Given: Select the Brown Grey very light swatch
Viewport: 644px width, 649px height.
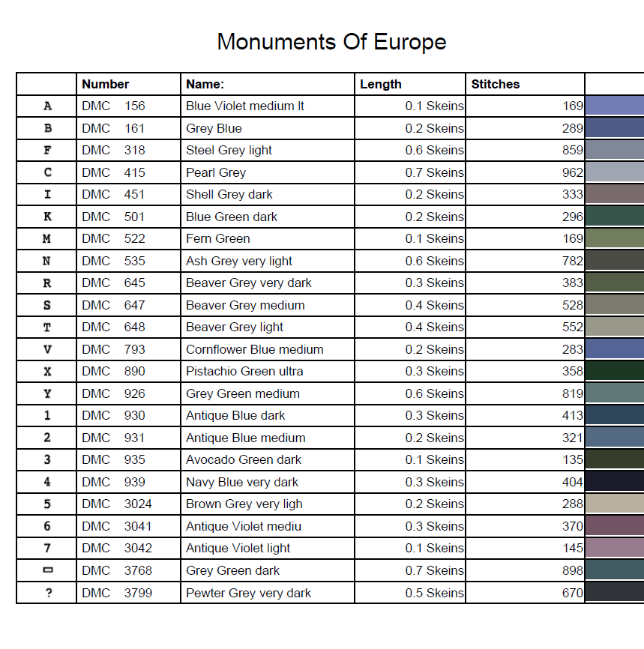Looking at the screenshot, I should pos(614,504).
